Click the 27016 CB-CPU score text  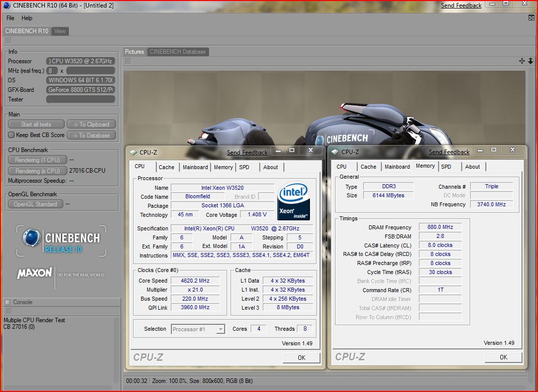[x=87, y=171]
